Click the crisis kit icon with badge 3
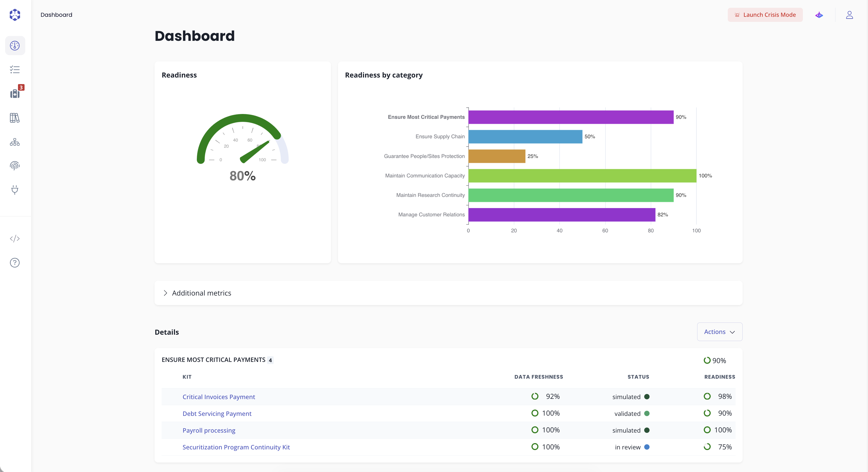The image size is (868, 472). click(x=15, y=94)
